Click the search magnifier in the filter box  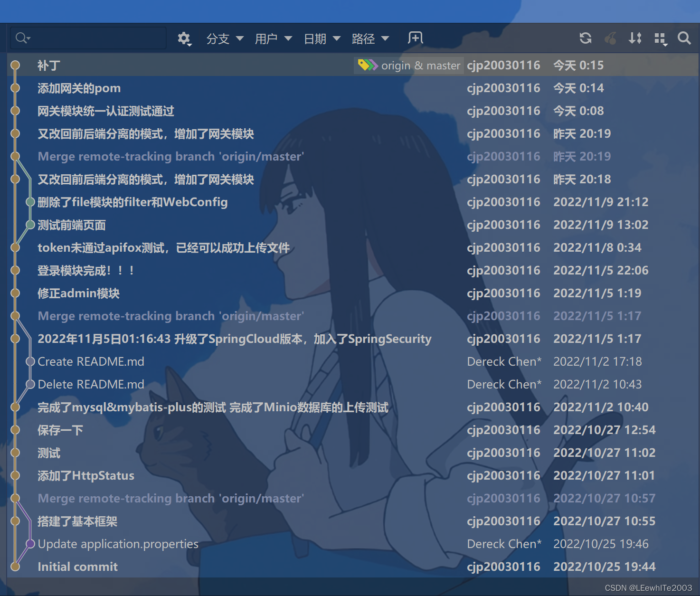[23, 38]
